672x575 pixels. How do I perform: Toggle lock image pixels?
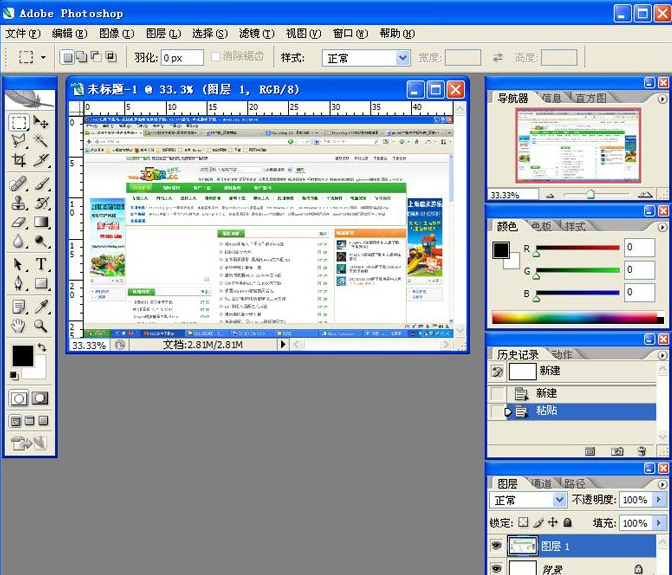tap(538, 522)
